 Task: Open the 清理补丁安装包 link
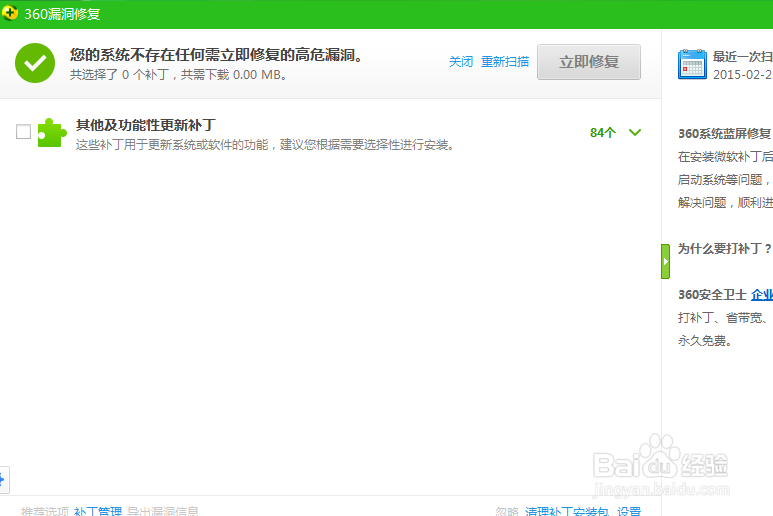click(x=567, y=511)
